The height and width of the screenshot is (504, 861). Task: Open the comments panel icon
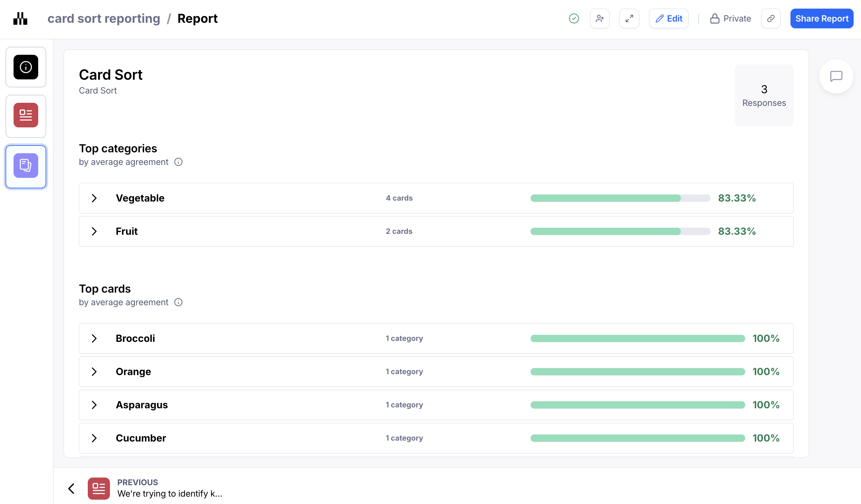point(836,76)
